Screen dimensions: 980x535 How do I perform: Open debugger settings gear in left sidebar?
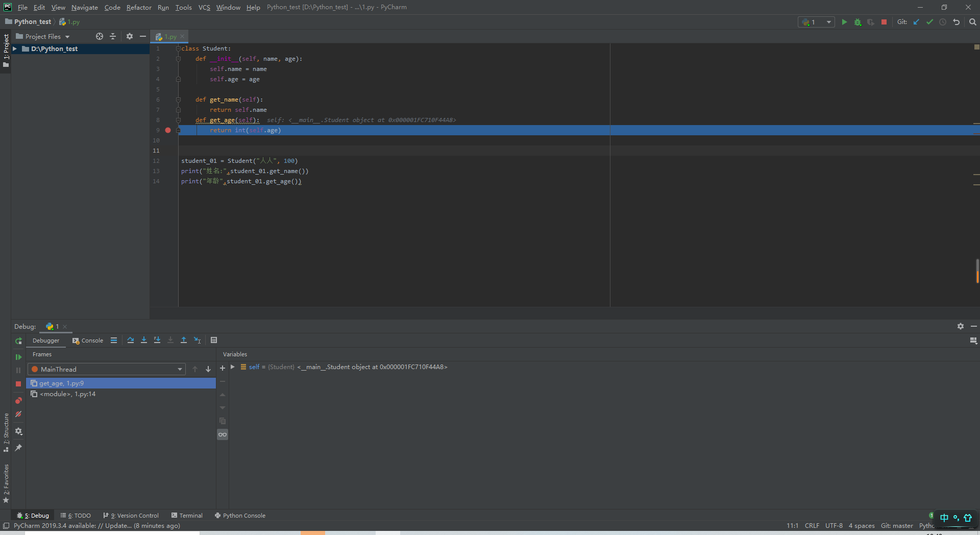tap(18, 431)
